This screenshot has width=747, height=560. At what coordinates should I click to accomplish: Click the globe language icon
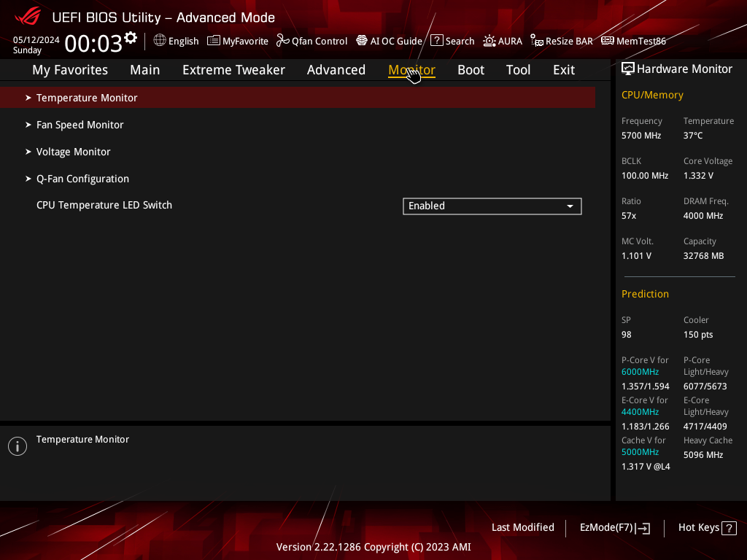click(x=160, y=41)
